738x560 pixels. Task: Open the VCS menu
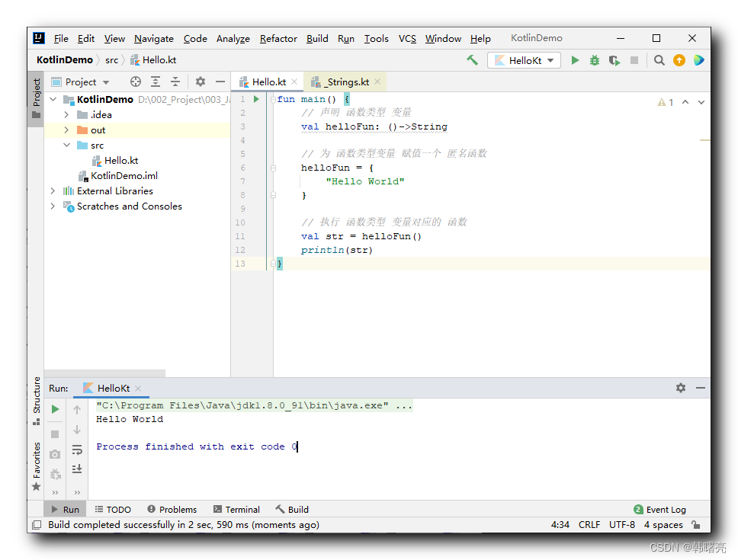coord(407,39)
